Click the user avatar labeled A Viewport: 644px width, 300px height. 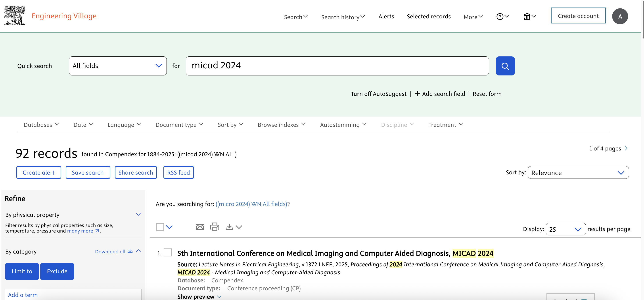[620, 16]
